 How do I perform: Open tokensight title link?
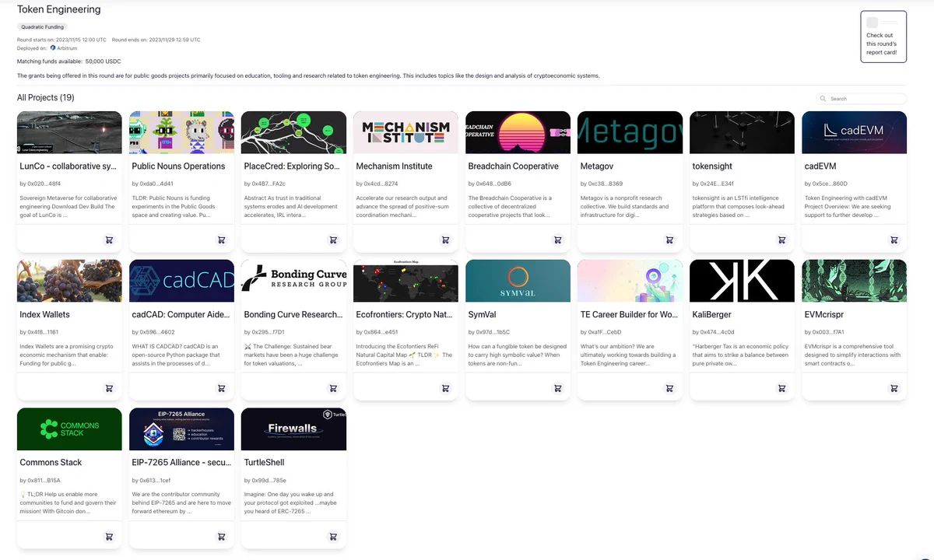pyautogui.click(x=712, y=166)
